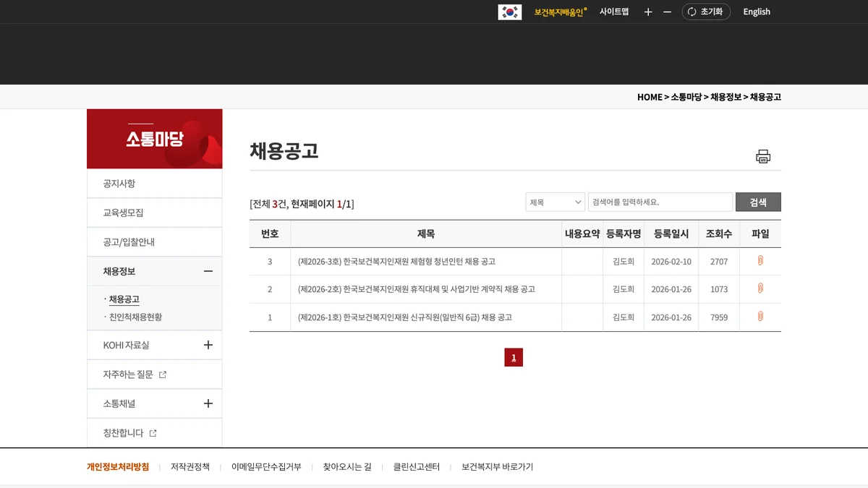Select 공지사항 in the sidebar menu
This screenshot has height=488, width=868.
(x=119, y=184)
